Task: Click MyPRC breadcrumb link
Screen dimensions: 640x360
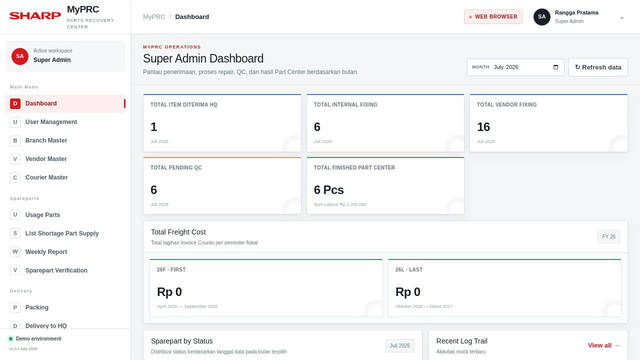Action: pos(154,17)
